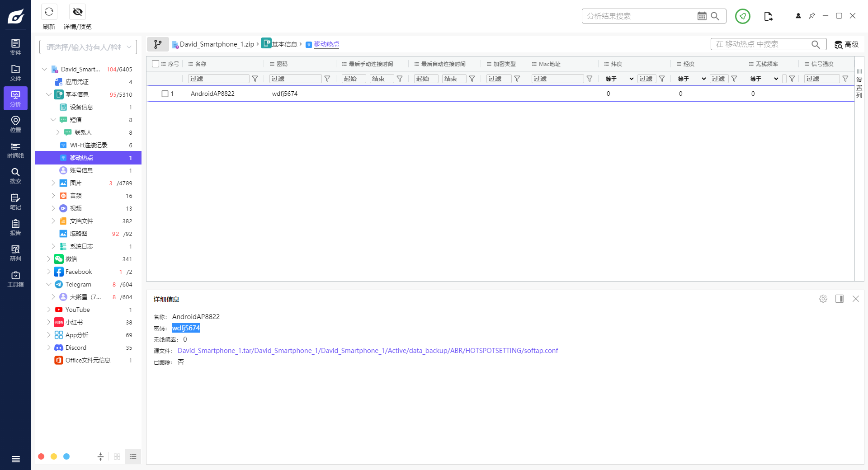Open the 纬度 等于 comparison dropdown
This screenshot has width=868, height=470.
point(619,79)
